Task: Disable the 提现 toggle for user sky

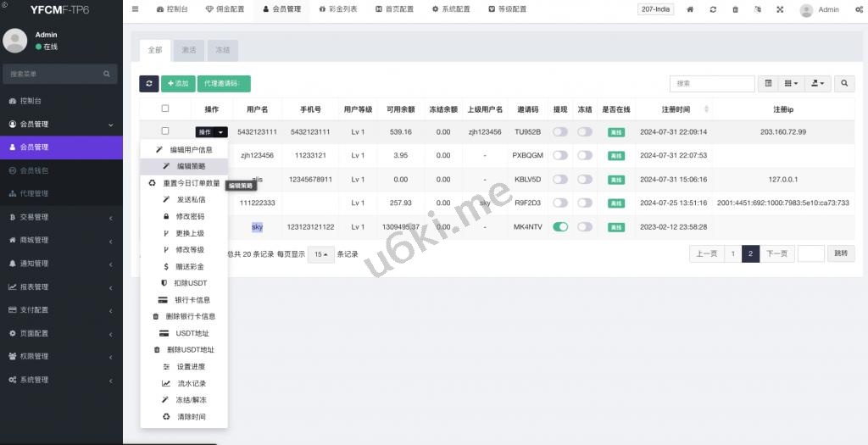Action: point(560,227)
